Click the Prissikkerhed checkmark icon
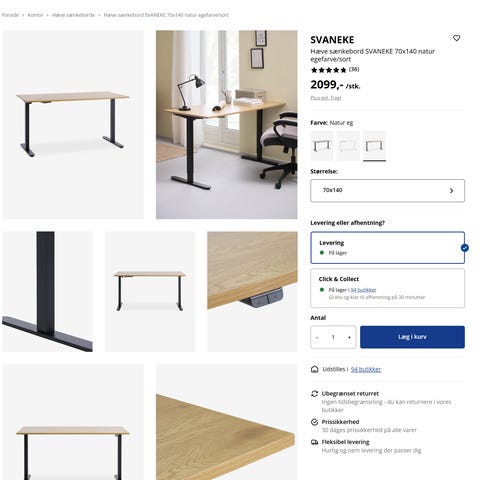 [x=314, y=422]
